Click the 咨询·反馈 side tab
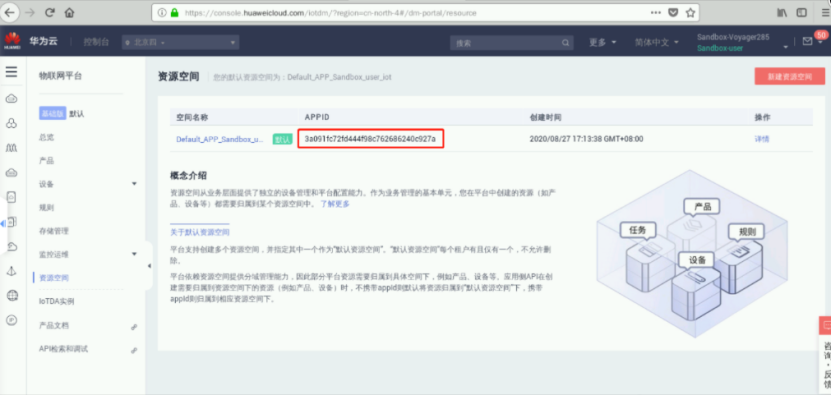 click(826, 365)
